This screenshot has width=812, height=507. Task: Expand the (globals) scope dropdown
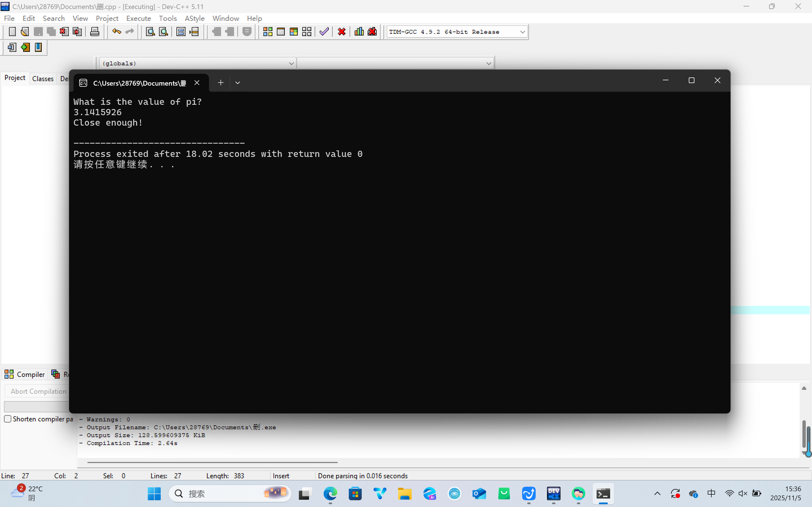tap(291, 63)
